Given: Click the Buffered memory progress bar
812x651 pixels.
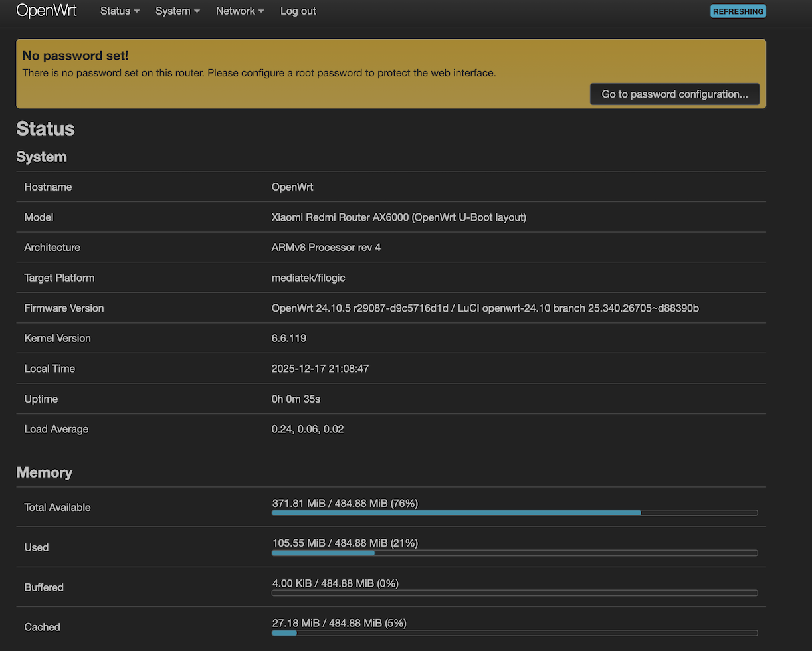Looking at the screenshot, I should tap(514, 593).
